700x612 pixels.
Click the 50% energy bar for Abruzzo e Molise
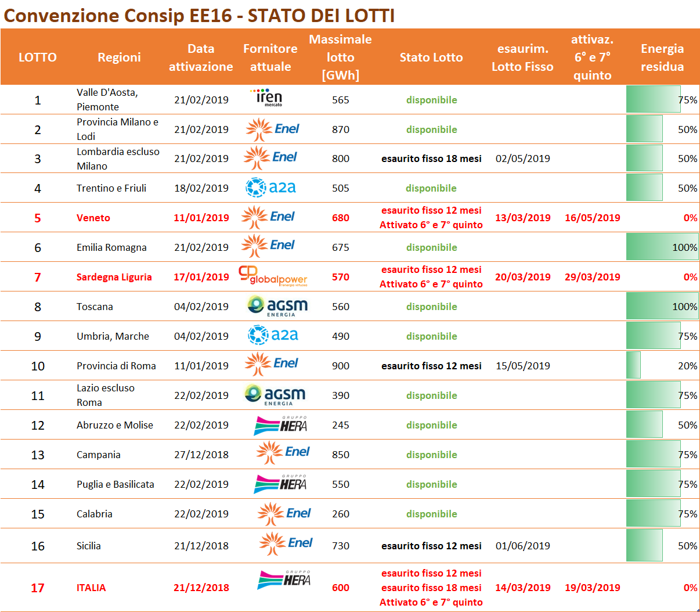(x=644, y=424)
